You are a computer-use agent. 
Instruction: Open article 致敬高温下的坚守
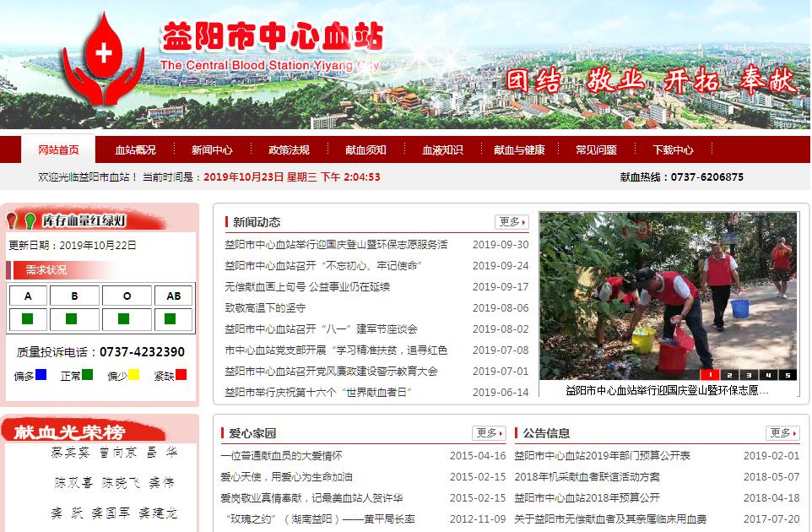click(265, 308)
